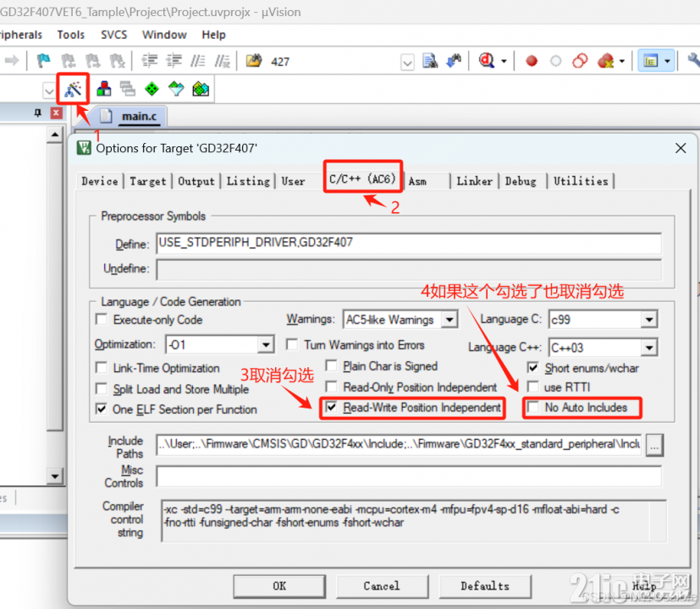Click the kill all breakpoints icon
700x609 pixels.
[x=606, y=61]
